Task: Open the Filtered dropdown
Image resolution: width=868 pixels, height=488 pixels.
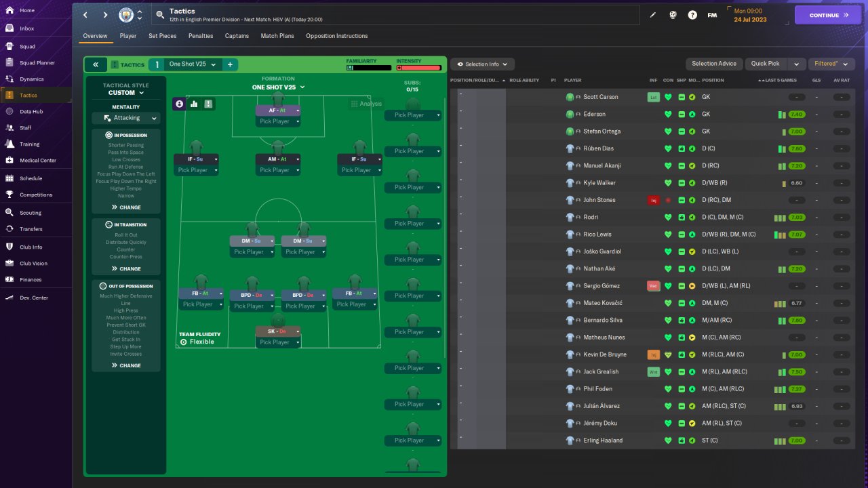Action: coord(831,64)
